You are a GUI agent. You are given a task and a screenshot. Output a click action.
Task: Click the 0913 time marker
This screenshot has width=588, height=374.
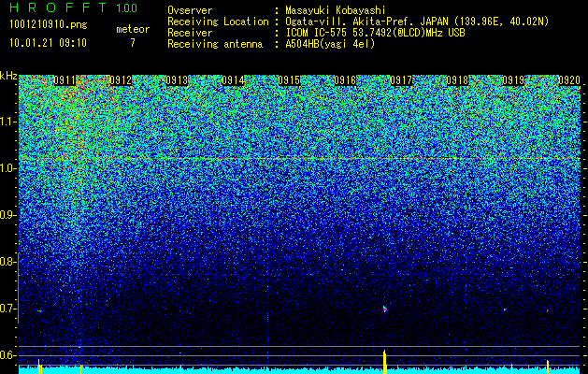coord(177,80)
